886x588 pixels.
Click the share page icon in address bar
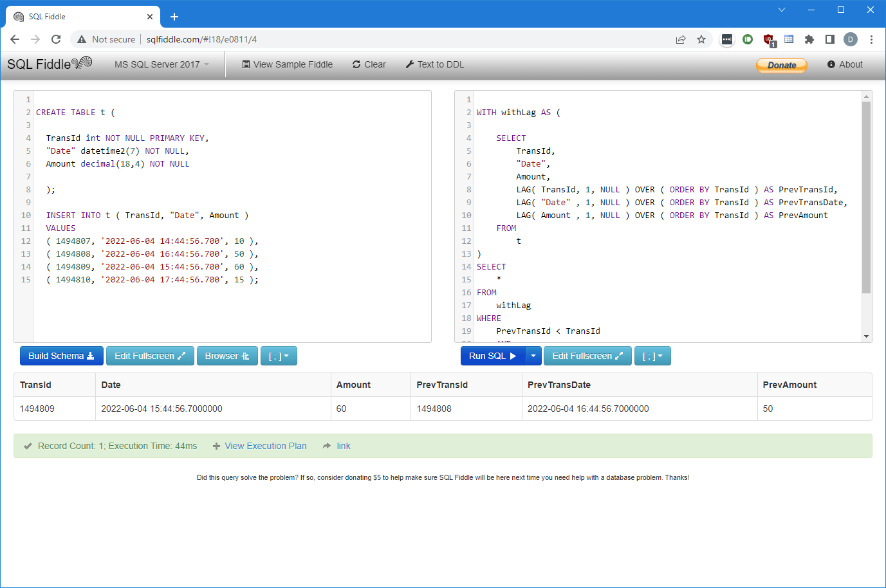point(681,39)
